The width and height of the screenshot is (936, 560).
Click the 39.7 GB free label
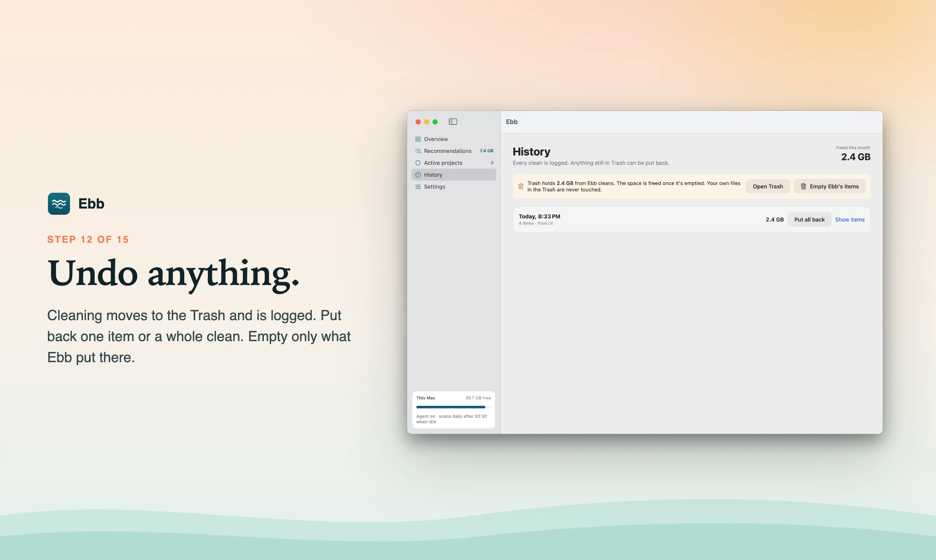pyautogui.click(x=478, y=398)
